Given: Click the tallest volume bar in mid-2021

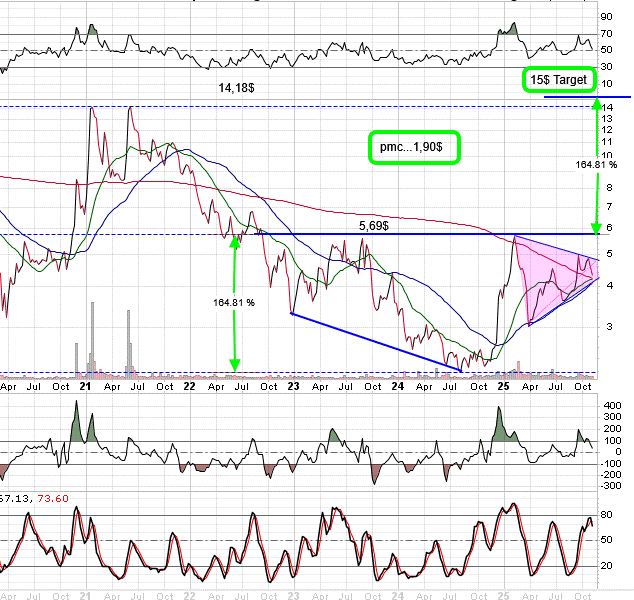Looking at the screenshot, I should point(129,341).
